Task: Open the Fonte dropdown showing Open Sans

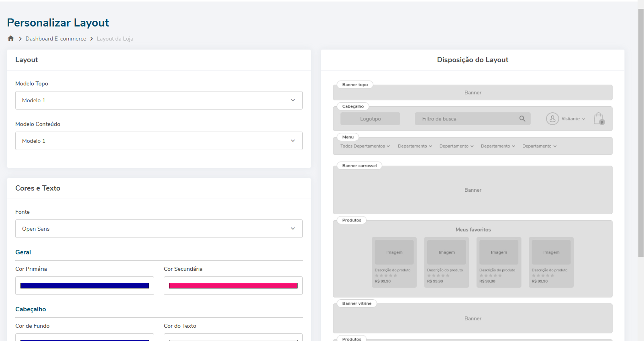Action: [159, 229]
